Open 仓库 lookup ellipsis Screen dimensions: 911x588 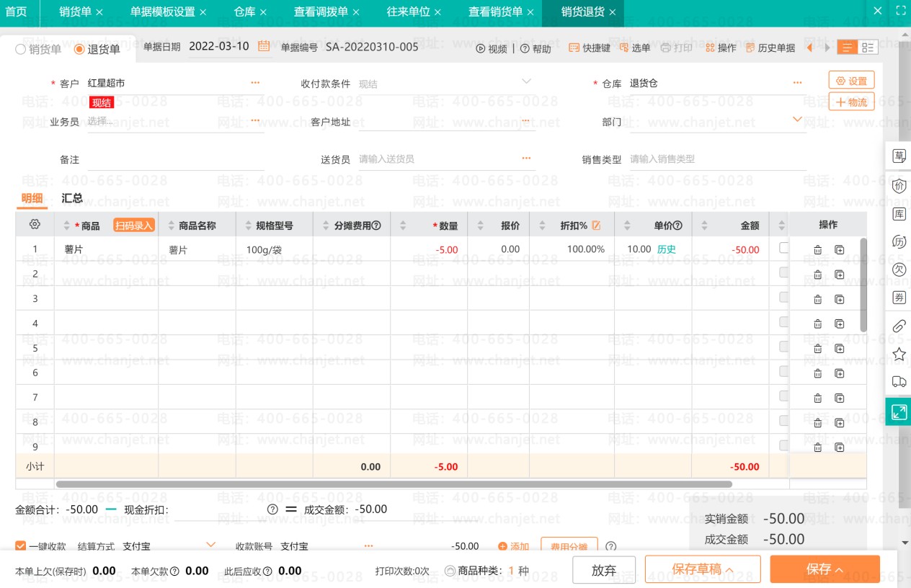pos(797,84)
